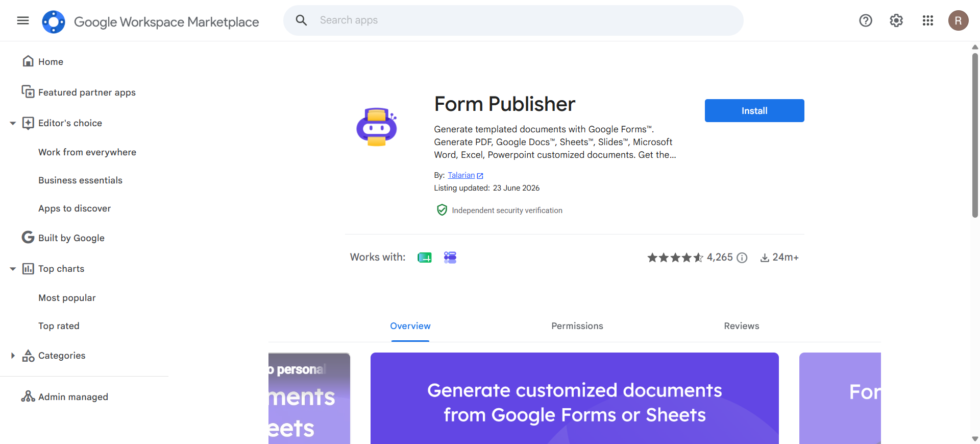Click the search magnifier icon
The image size is (980, 444).
point(302,20)
